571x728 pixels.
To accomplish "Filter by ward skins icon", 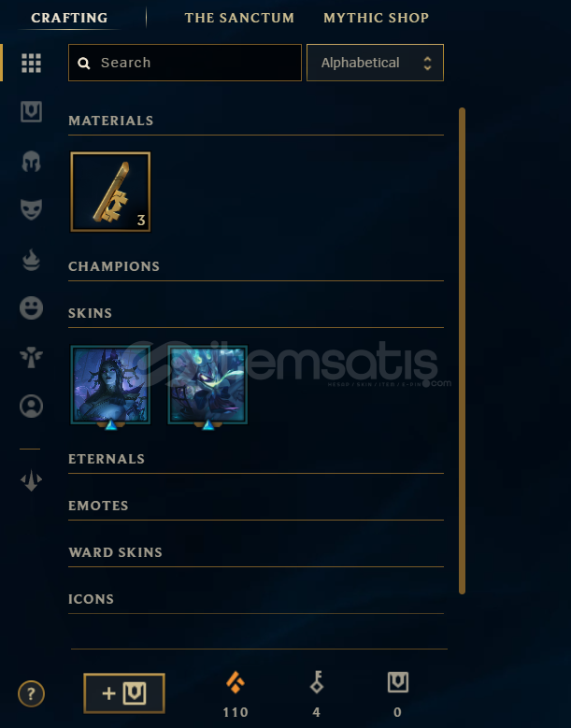I will [x=31, y=358].
